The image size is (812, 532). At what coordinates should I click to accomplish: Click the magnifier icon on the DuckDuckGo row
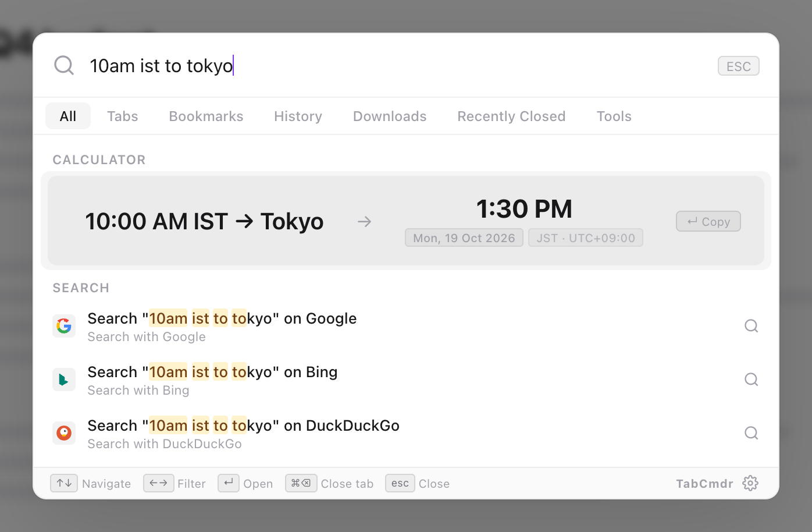(752, 433)
